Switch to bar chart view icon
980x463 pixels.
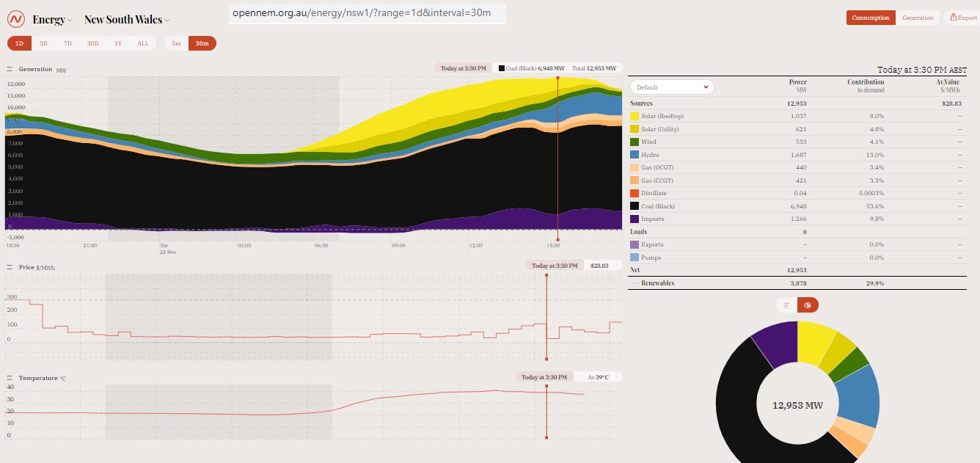pos(786,305)
